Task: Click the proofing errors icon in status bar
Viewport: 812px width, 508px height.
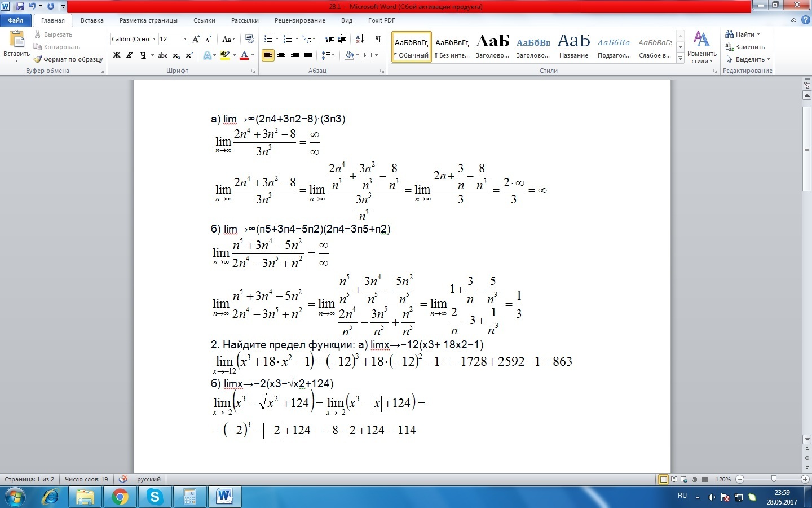Action: (123, 479)
